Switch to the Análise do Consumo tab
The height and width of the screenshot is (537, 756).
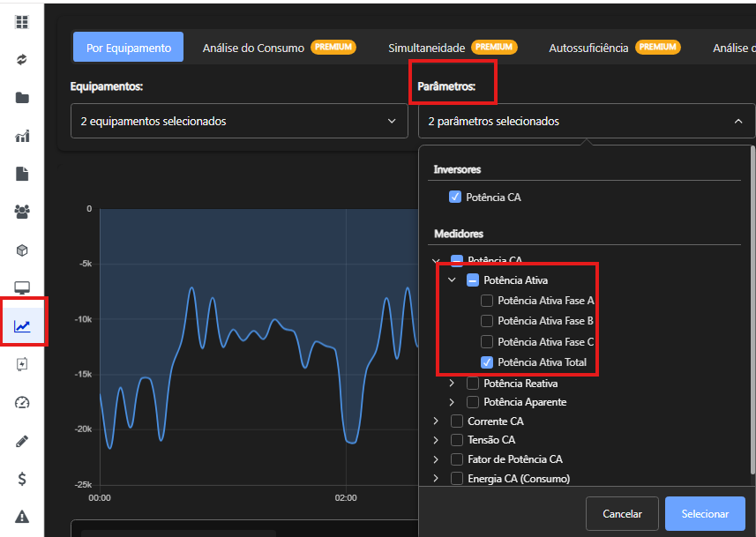[253, 48]
